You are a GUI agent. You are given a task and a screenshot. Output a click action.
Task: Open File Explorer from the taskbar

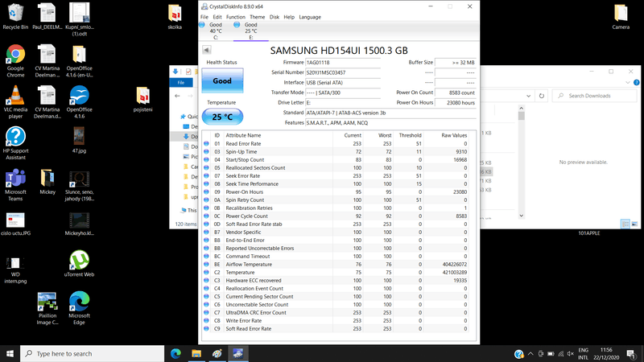tap(196, 354)
